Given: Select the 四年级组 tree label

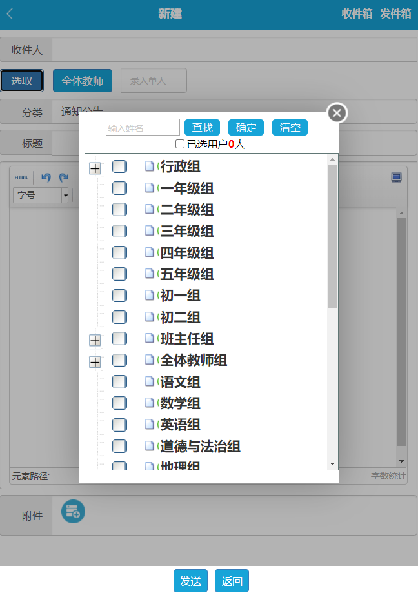Looking at the screenshot, I should (187, 253).
